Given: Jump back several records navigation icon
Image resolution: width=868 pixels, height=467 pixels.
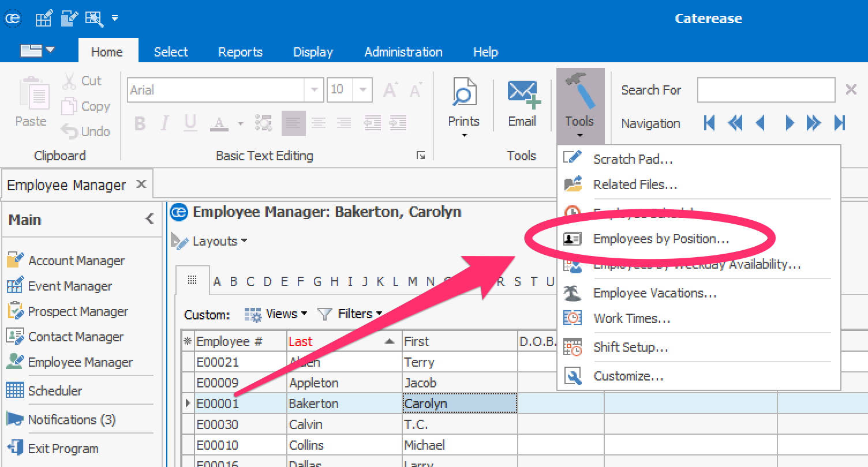Looking at the screenshot, I should pyautogui.click(x=735, y=123).
